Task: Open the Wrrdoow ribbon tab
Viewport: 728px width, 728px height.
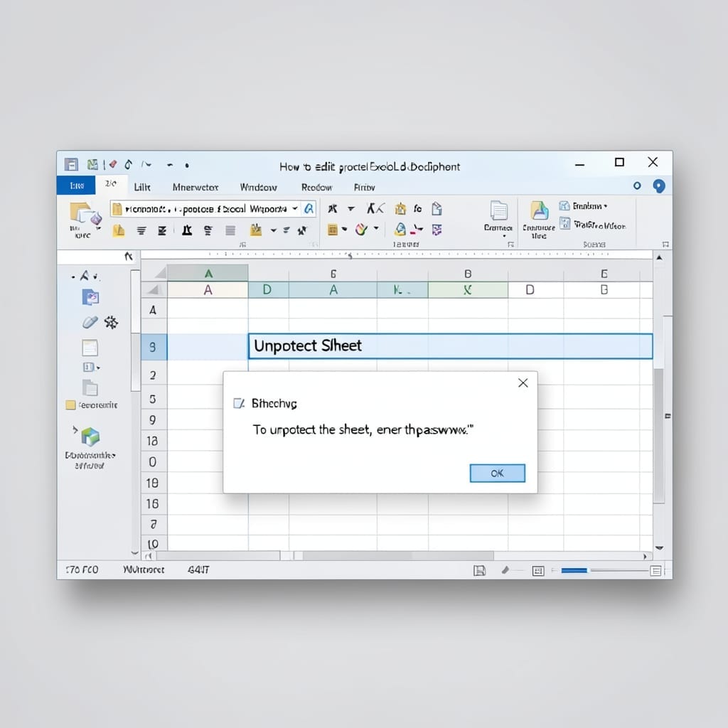Action: 258,187
